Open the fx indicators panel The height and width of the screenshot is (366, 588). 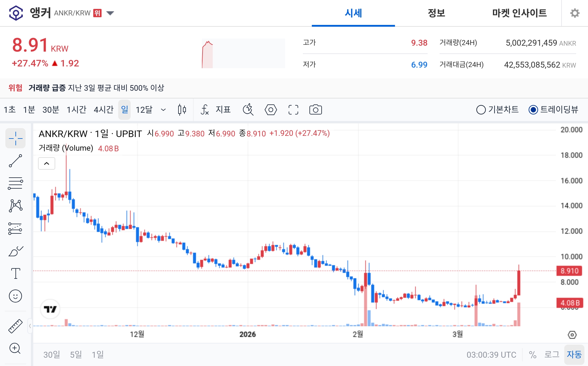205,109
